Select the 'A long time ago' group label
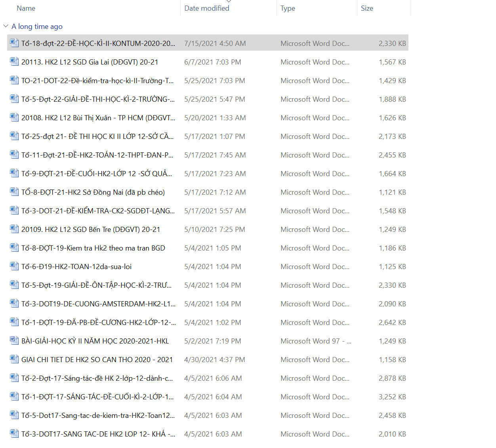Image resolution: width=496 pixels, height=448 pixels. pyautogui.click(x=37, y=27)
